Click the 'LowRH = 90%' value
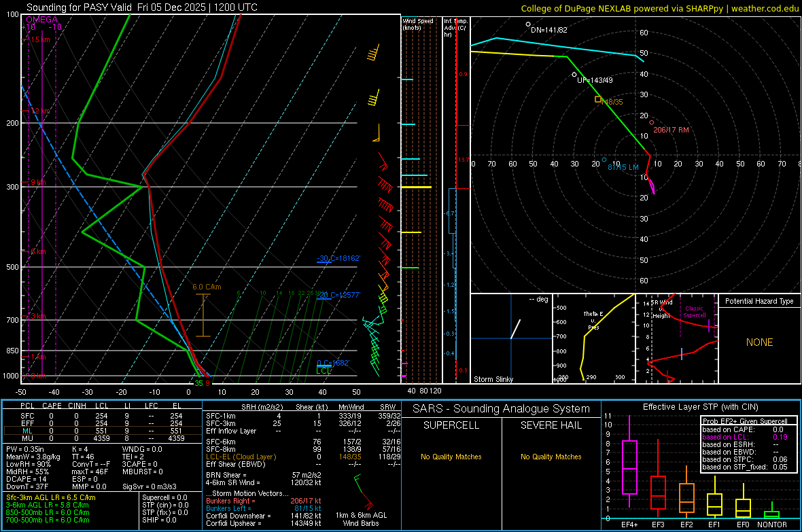The image size is (802, 532). click(29, 464)
